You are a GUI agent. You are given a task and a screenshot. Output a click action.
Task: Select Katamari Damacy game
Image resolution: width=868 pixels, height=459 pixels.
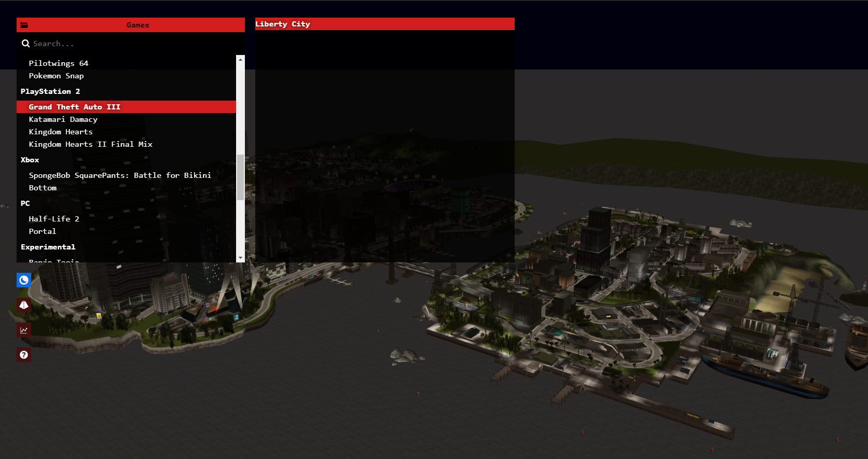(x=126, y=119)
